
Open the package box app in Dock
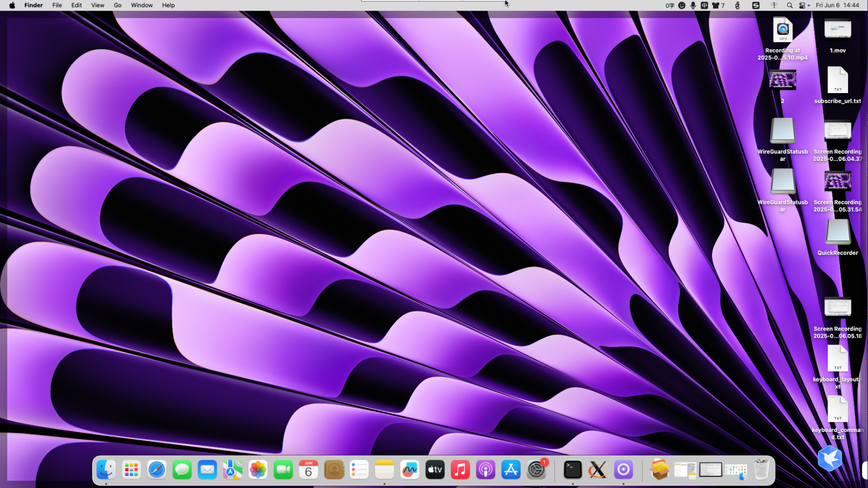tap(659, 470)
